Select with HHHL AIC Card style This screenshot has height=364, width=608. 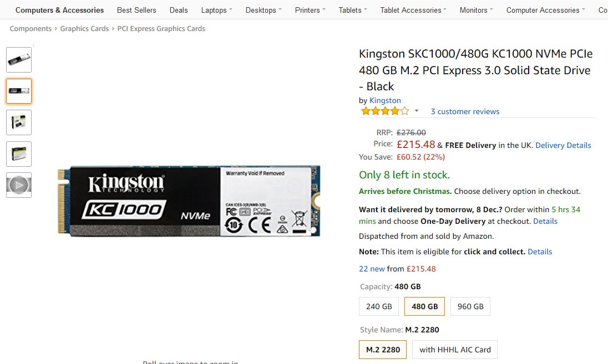pyautogui.click(x=455, y=350)
